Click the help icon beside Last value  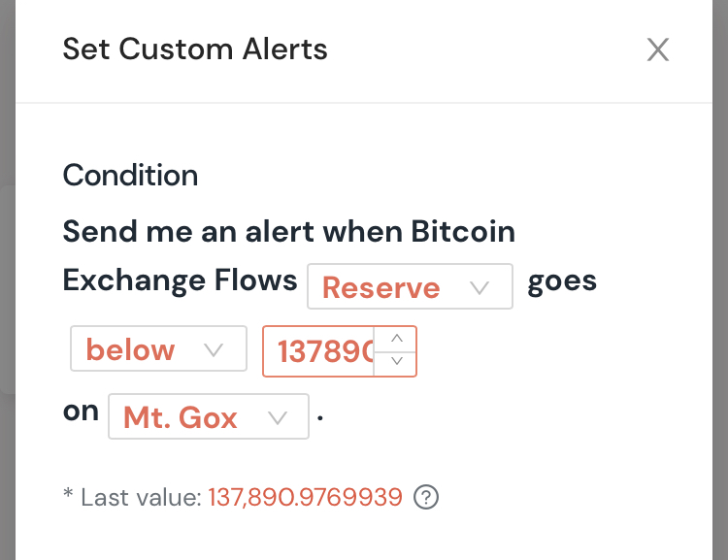pyautogui.click(x=426, y=498)
